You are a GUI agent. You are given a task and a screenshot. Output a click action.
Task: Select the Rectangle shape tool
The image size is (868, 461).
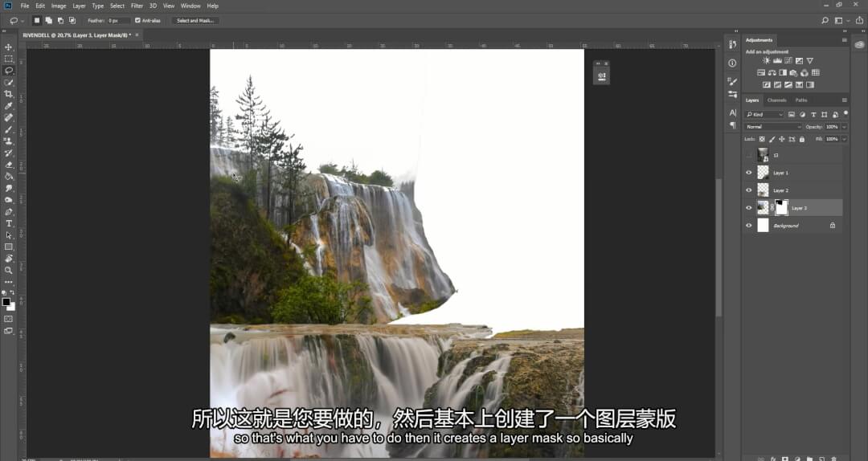(8, 247)
